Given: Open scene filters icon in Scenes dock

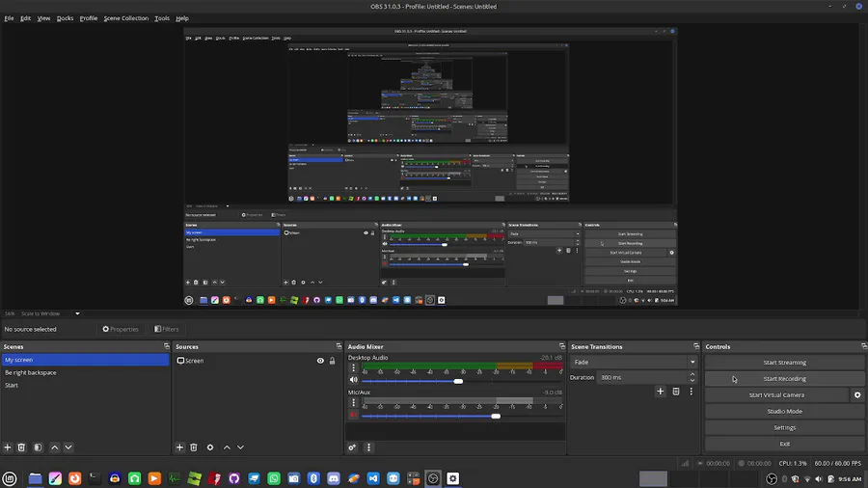Looking at the screenshot, I should pyautogui.click(x=38, y=447).
